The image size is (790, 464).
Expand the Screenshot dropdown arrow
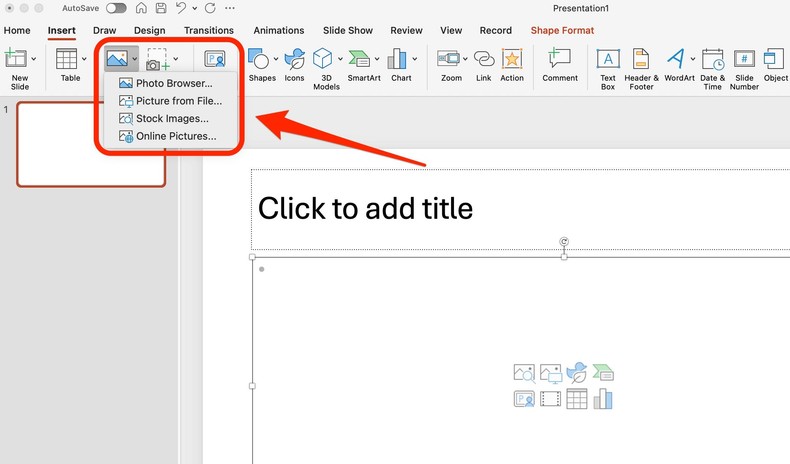pyautogui.click(x=177, y=60)
